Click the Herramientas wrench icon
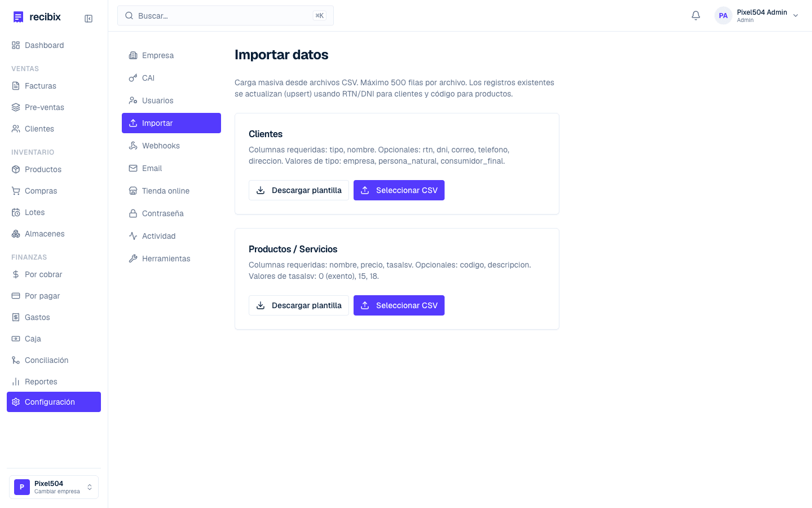This screenshot has height=508, width=812. 133,259
